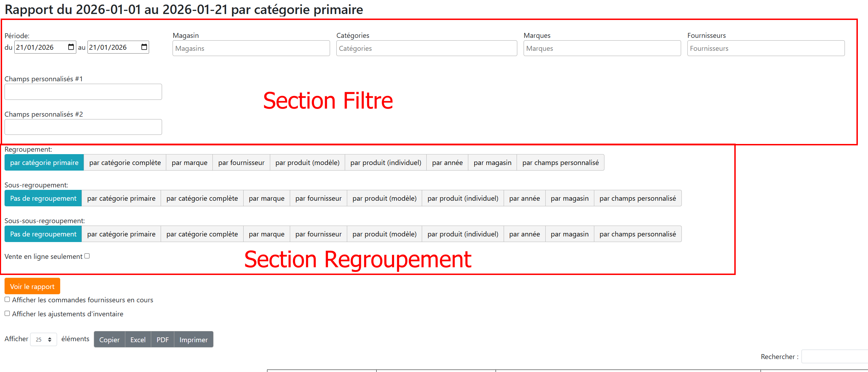The width and height of the screenshot is (868, 372).
Task: Check Afficher les commandes fournisseurs en cours
Action: [7, 299]
